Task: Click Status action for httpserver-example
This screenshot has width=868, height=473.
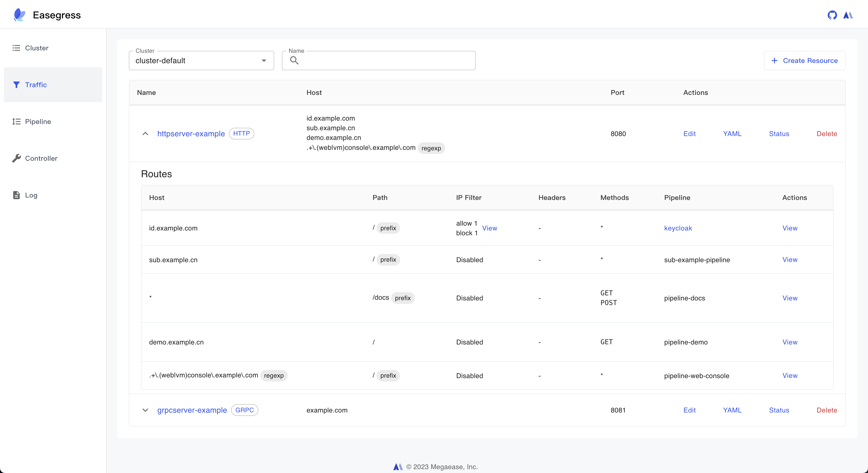Action: (779, 133)
